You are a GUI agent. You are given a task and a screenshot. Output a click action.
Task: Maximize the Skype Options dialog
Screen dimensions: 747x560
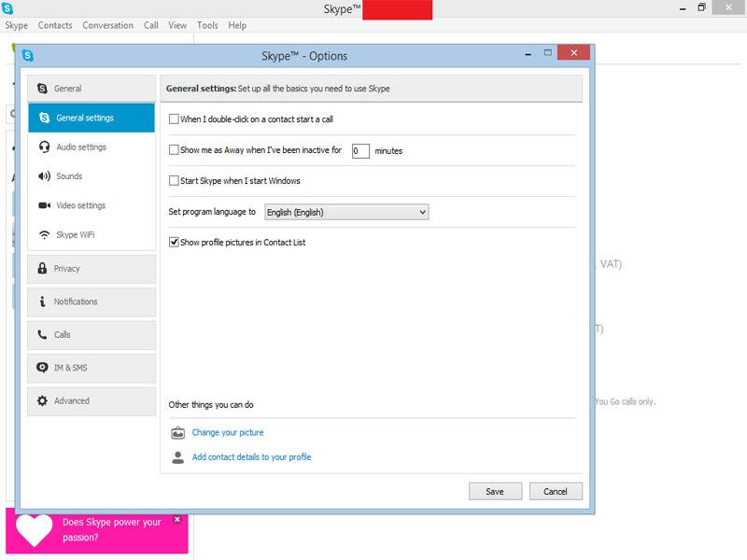(x=548, y=53)
